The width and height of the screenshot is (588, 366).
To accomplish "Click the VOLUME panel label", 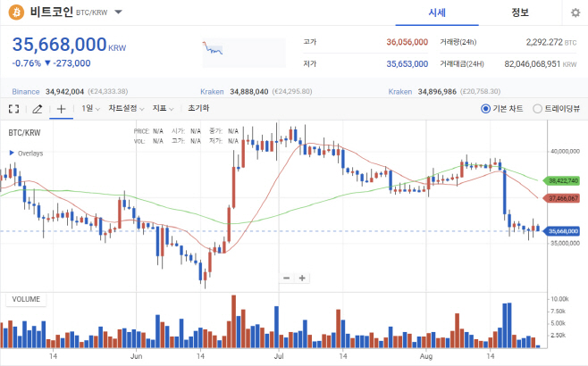I will click(x=26, y=299).
